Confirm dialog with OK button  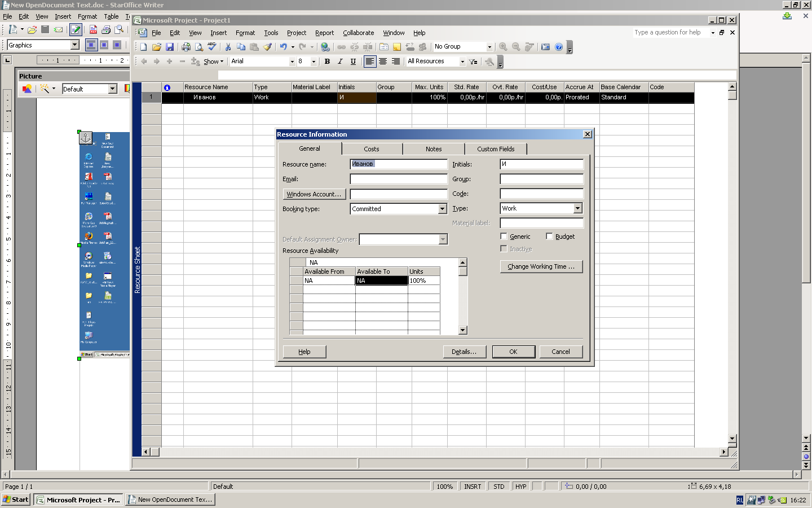(513, 352)
